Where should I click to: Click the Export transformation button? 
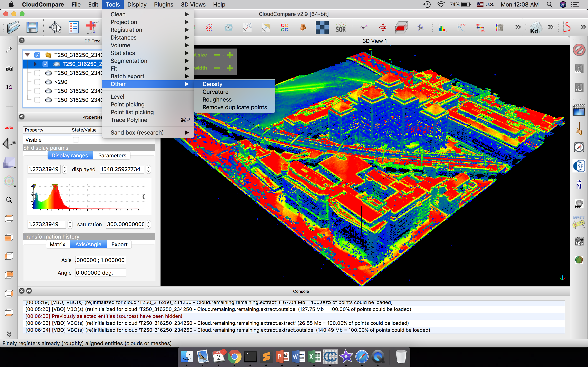119,244
